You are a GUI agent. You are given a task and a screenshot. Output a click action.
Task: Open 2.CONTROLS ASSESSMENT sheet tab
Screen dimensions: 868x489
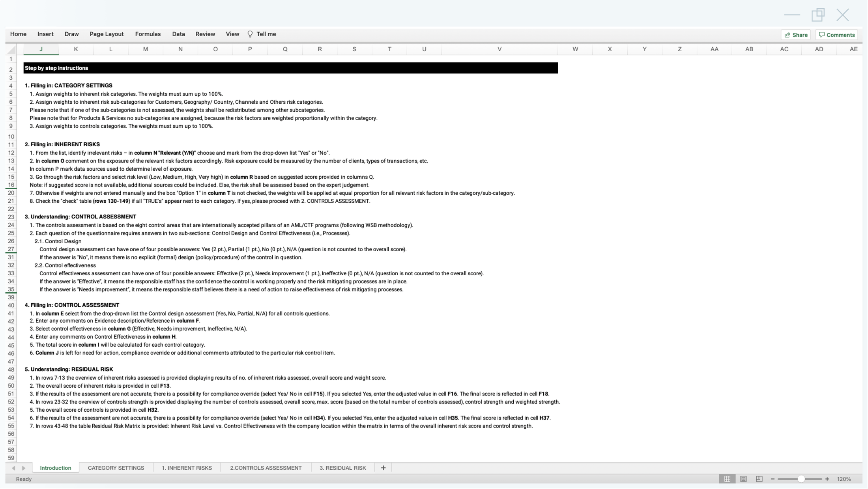[266, 468]
